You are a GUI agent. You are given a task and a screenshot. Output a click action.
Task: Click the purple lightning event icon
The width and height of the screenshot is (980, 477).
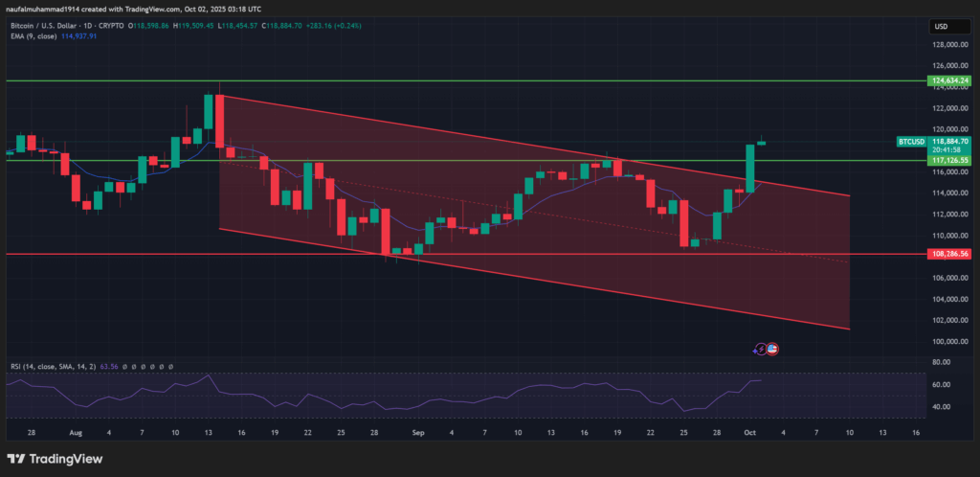(x=761, y=350)
